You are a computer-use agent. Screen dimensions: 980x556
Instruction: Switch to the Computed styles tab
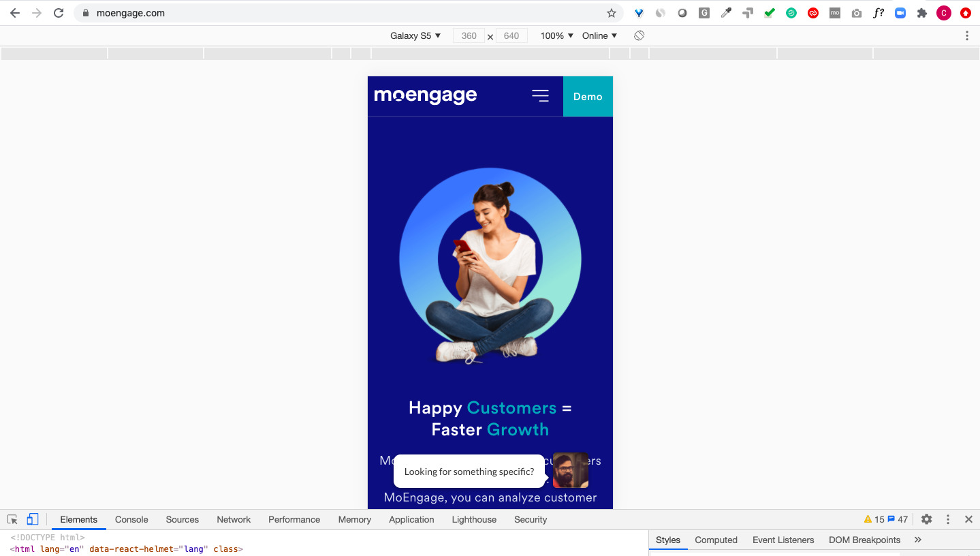click(716, 540)
